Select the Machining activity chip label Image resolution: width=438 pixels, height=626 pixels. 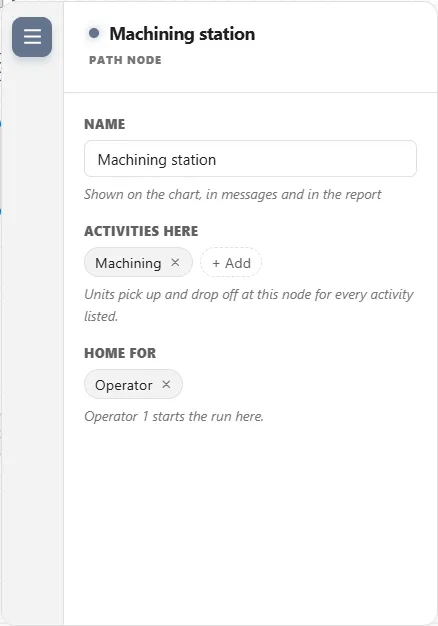click(128, 263)
